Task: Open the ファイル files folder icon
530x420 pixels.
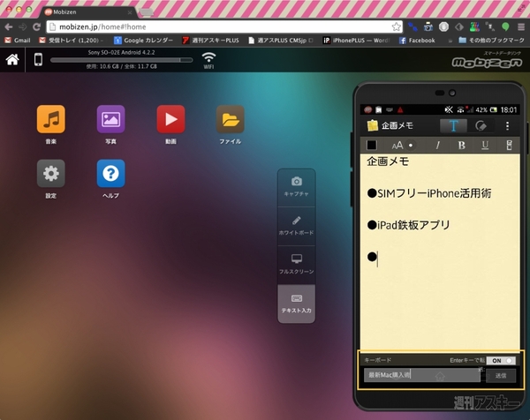Action: pyautogui.click(x=231, y=119)
